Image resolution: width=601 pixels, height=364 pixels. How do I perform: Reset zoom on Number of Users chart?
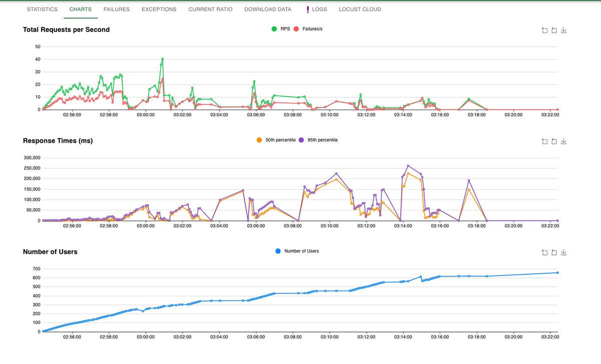[x=554, y=252]
